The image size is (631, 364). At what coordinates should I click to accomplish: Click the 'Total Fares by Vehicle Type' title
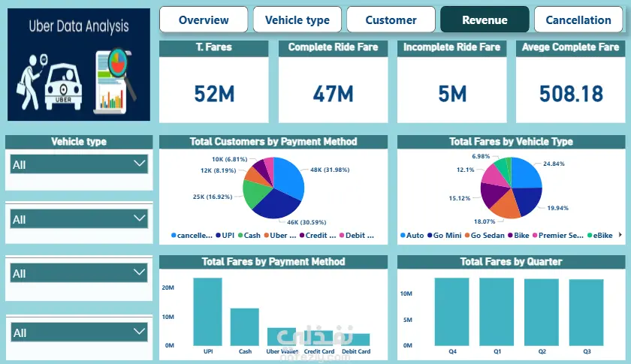click(x=511, y=142)
